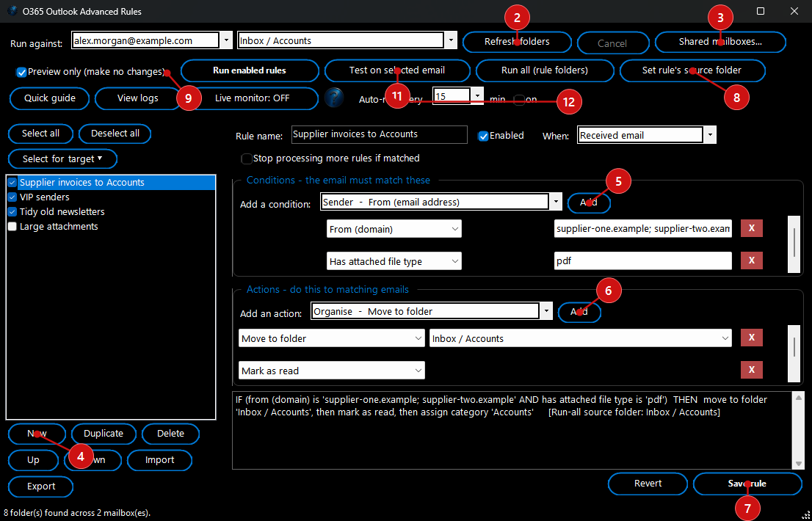Open the Add a condition dropdown
Viewport: 812px width, 521px height.
click(x=557, y=202)
